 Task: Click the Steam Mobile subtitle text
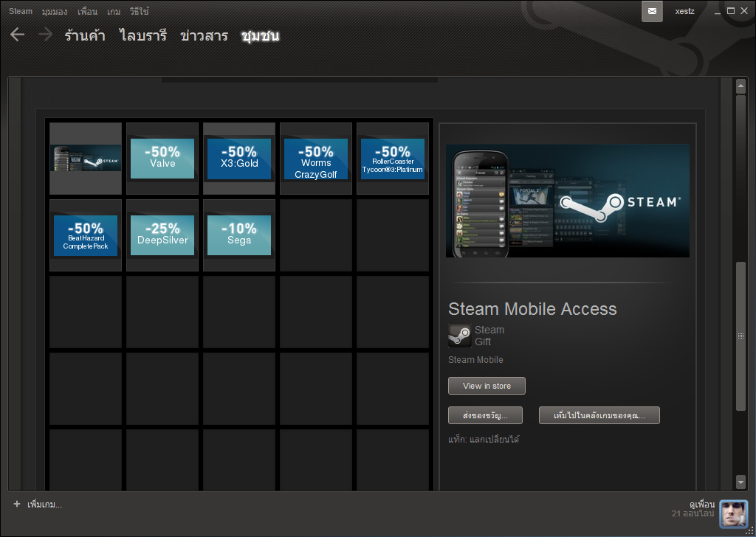pos(475,360)
